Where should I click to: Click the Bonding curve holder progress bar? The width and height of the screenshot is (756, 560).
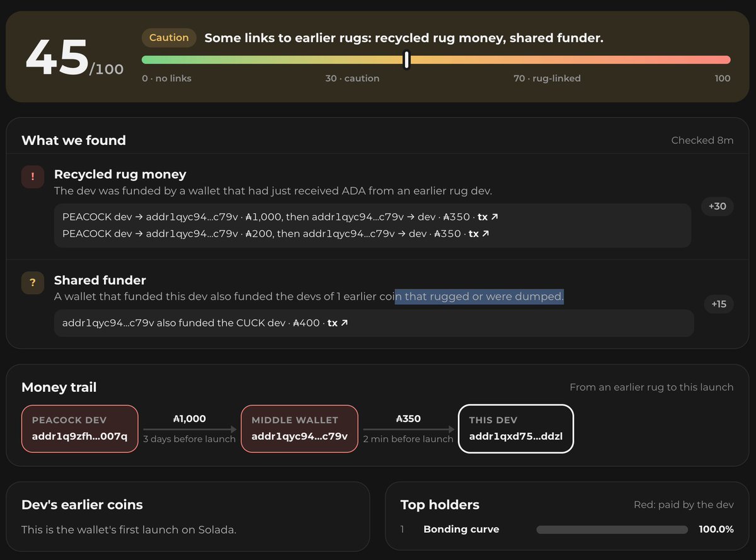coord(612,530)
